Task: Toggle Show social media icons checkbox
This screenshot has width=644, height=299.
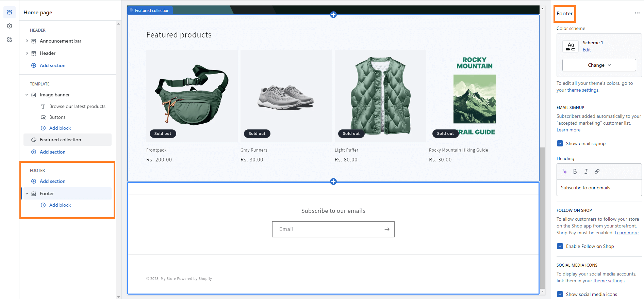Action: [x=560, y=294]
